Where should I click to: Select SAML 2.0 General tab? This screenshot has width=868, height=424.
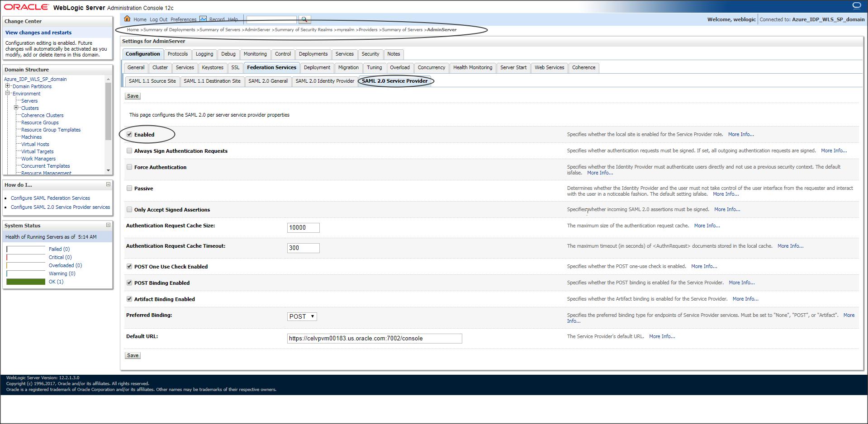268,81
